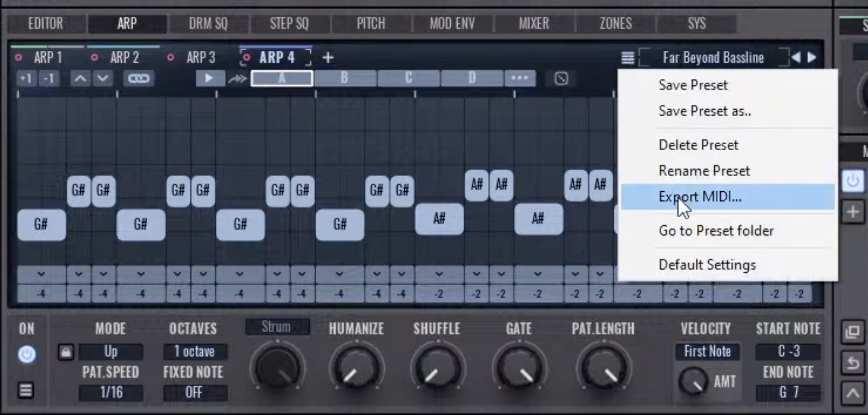Click the copy windows icon on right sidebar

[852, 332]
